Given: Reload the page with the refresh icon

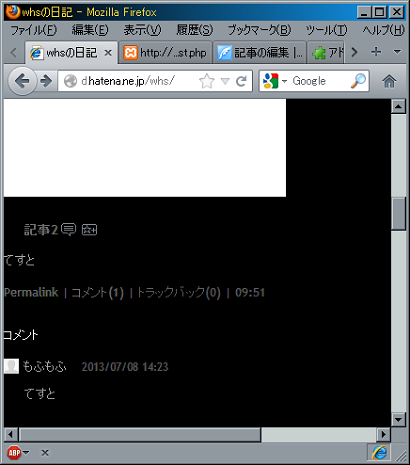Looking at the screenshot, I should coord(241,81).
